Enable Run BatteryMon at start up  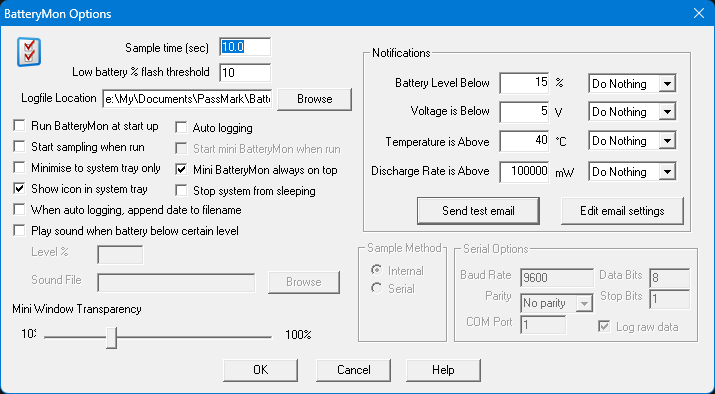[x=19, y=126]
